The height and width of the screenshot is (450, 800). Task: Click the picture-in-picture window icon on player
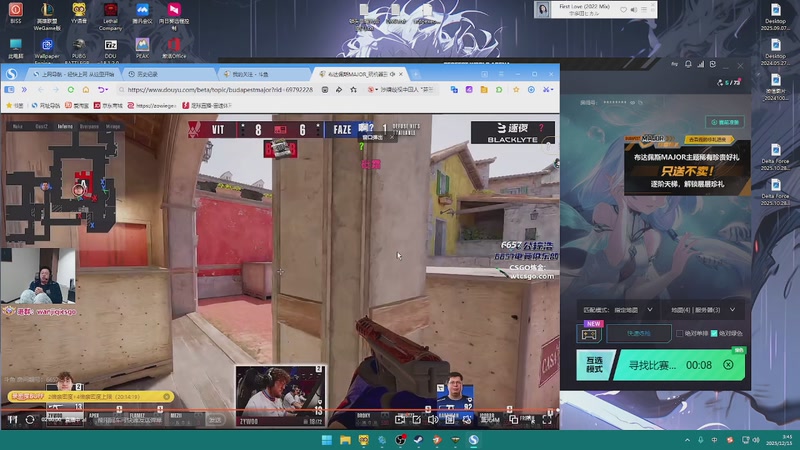pos(513,419)
